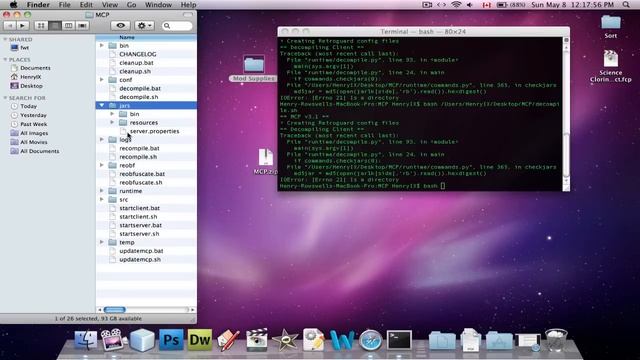Open blue W application in Dock
The width and height of the screenshot is (640, 360).
click(342, 340)
